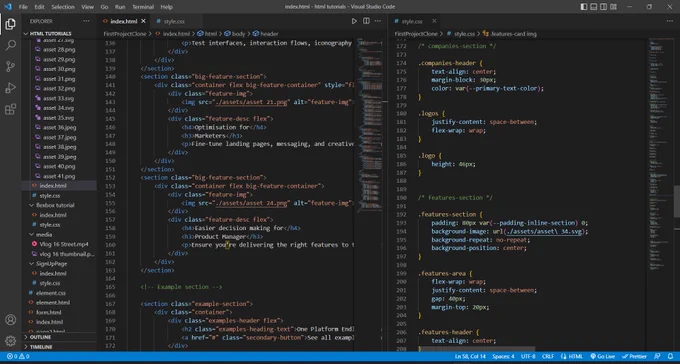Open the Extensions view
Image resolution: width=680 pixels, height=364 pixels.
point(10,109)
